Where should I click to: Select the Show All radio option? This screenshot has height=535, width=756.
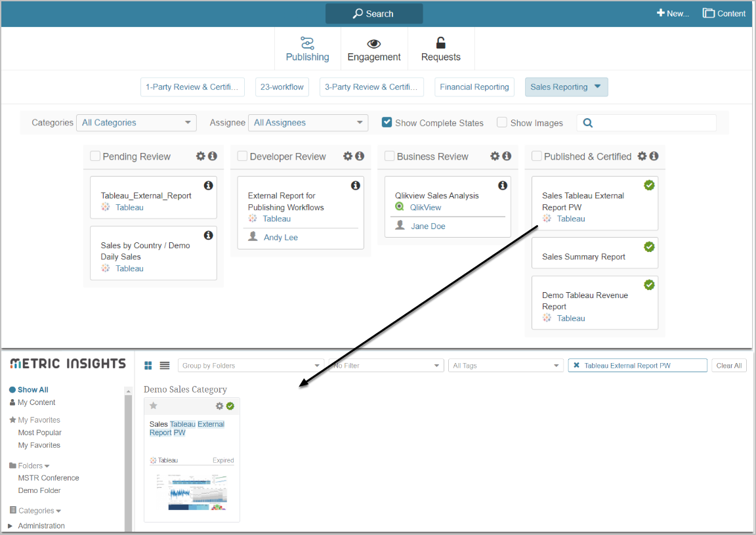pos(12,390)
